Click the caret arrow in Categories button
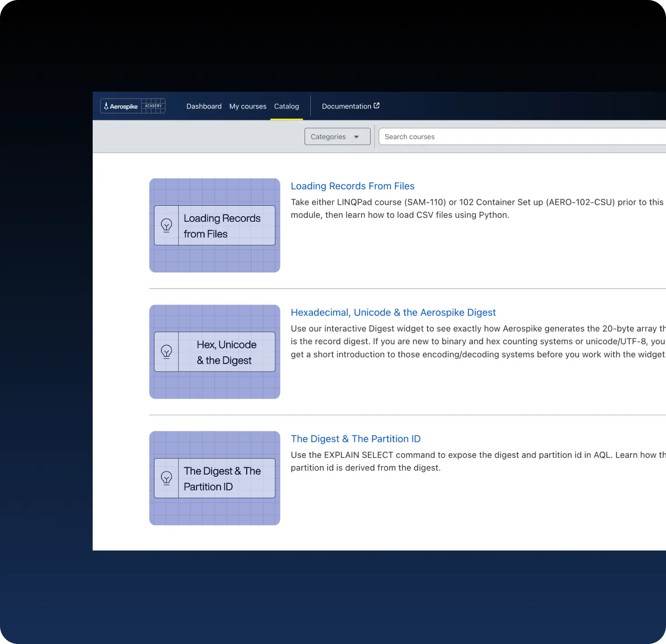 (x=357, y=137)
